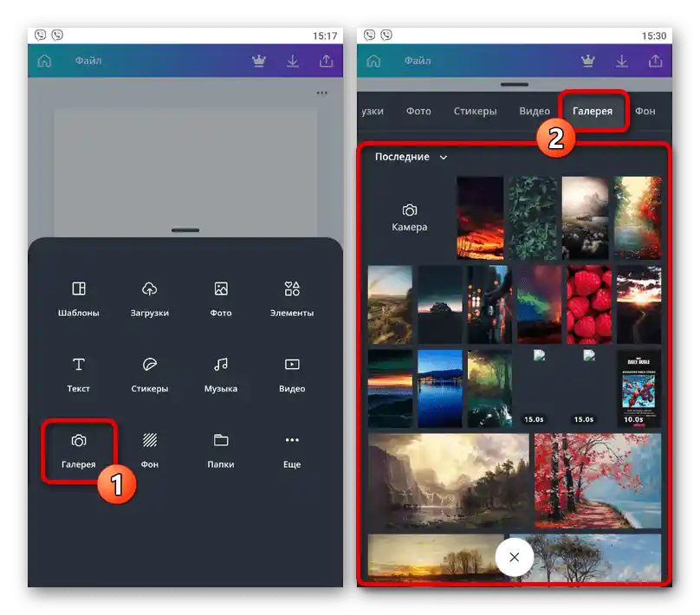The image size is (700, 615).
Task: Tap share icon in right screen header
Action: [x=655, y=61]
